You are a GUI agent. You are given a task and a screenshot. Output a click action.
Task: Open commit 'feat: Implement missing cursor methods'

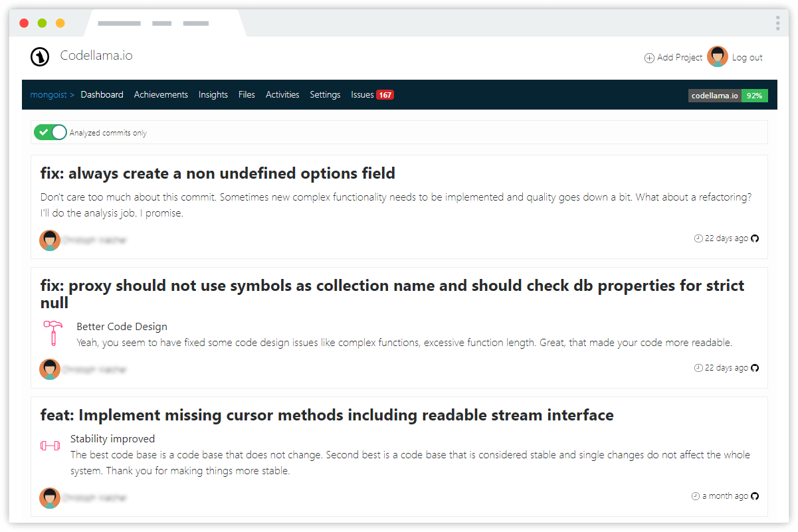327,415
